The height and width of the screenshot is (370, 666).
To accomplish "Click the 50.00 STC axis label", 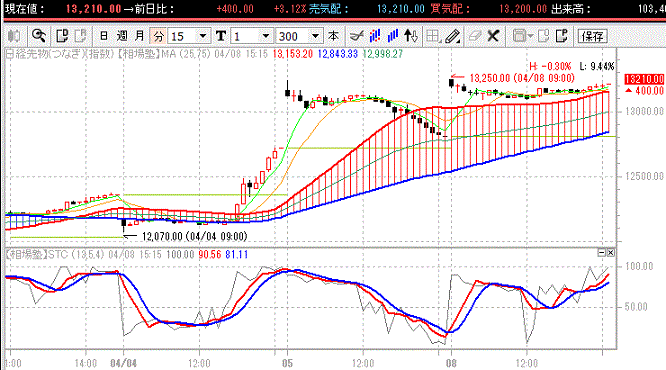I will point(636,307).
